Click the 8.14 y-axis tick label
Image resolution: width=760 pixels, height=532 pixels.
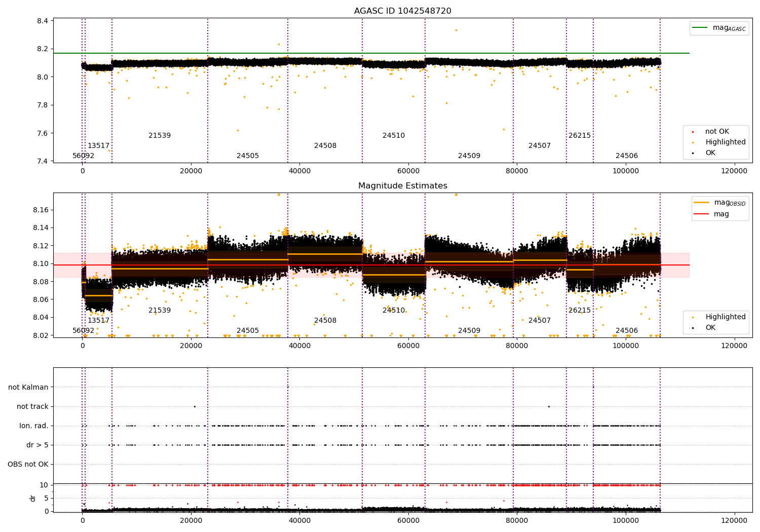click(x=41, y=228)
